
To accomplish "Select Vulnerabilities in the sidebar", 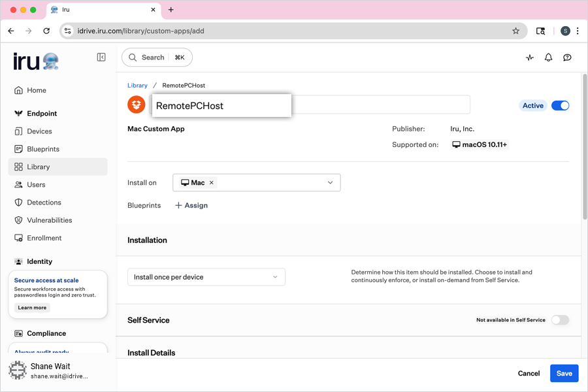I will pyautogui.click(x=49, y=220).
